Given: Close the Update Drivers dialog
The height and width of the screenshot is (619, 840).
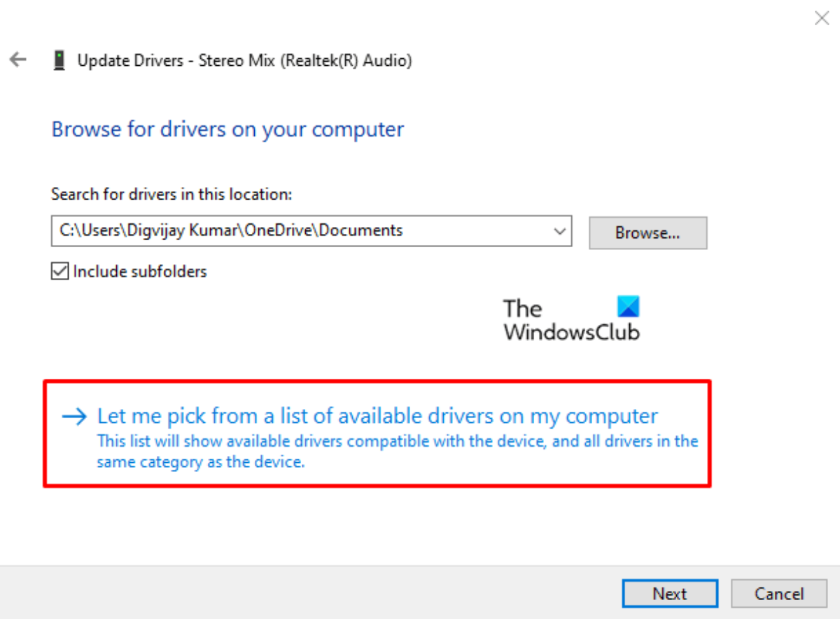Looking at the screenshot, I should click(822, 19).
